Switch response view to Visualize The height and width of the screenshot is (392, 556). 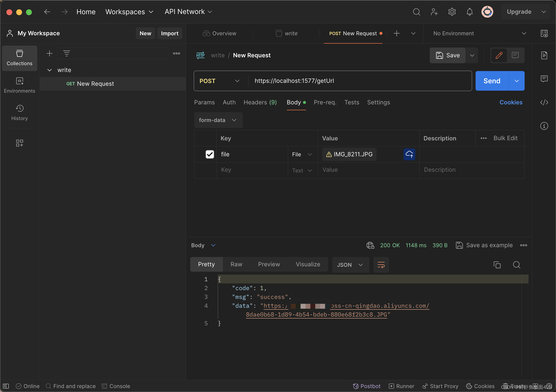[x=308, y=264]
